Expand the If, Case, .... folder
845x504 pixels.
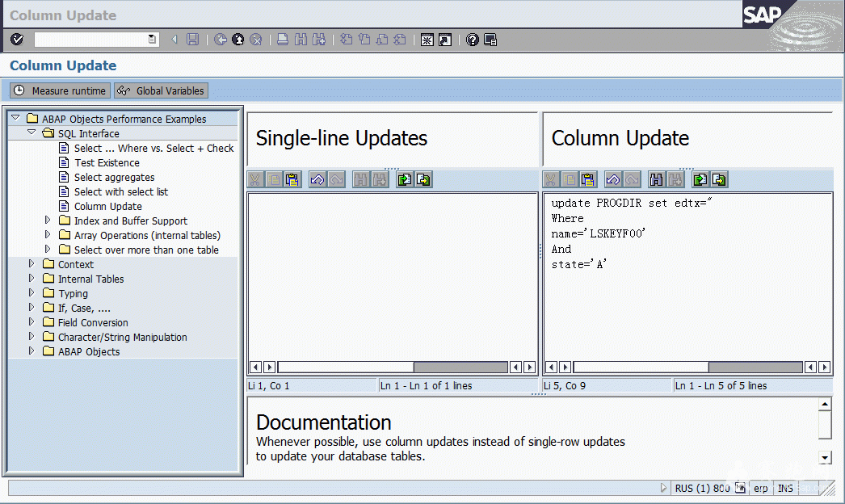pos(32,307)
